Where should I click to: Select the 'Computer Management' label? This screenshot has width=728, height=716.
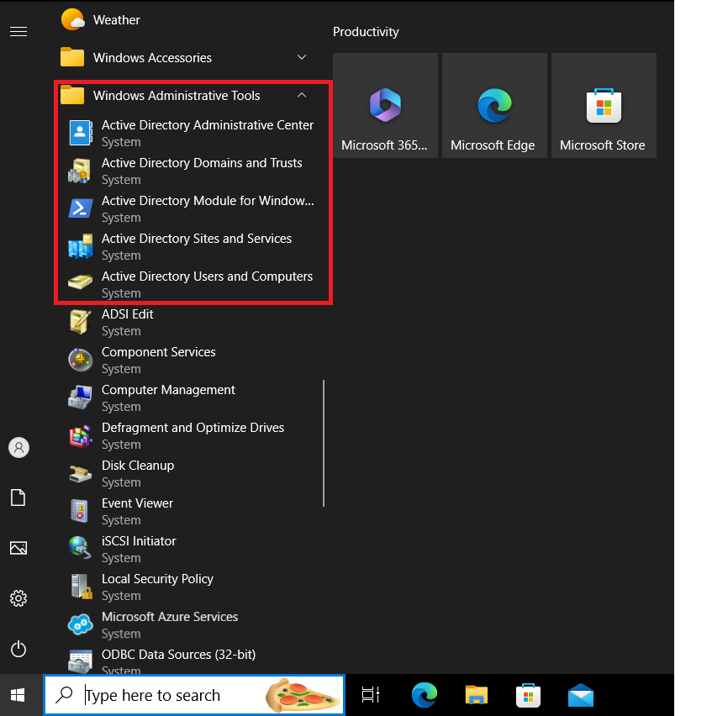point(168,390)
